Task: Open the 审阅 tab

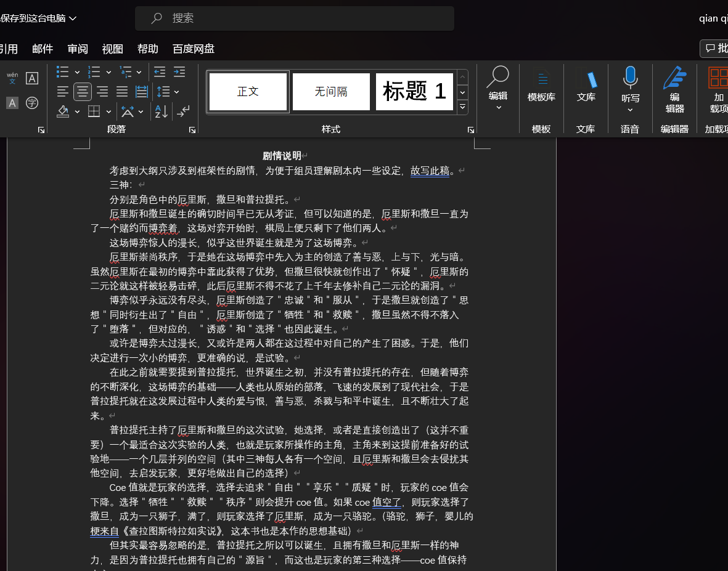Action: 78,49
